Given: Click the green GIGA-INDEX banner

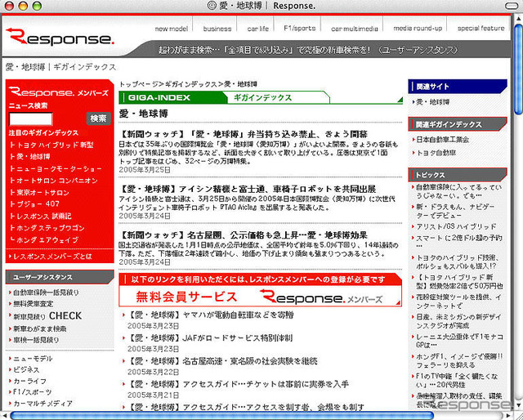Looking at the screenshot, I should tap(261, 97).
